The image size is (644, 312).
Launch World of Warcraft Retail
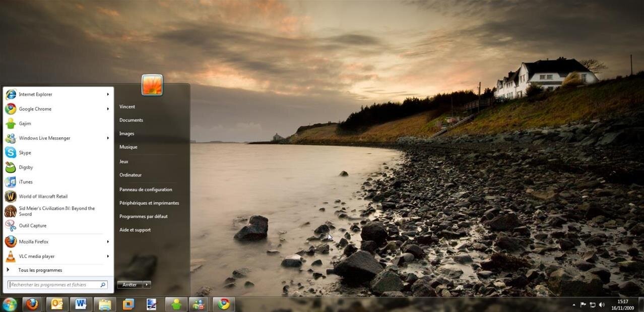point(43,196)
